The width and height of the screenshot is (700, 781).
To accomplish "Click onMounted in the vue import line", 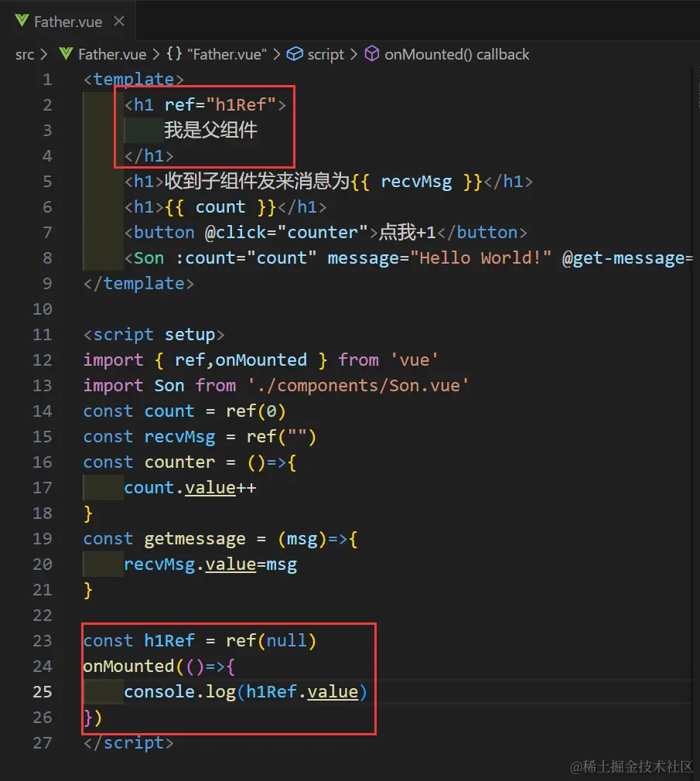I will 261,360.
